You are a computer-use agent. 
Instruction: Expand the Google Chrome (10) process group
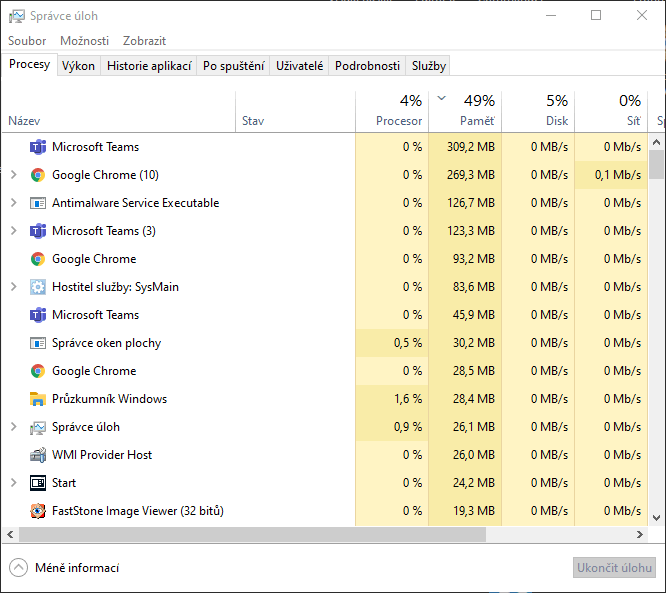[13, 175]
